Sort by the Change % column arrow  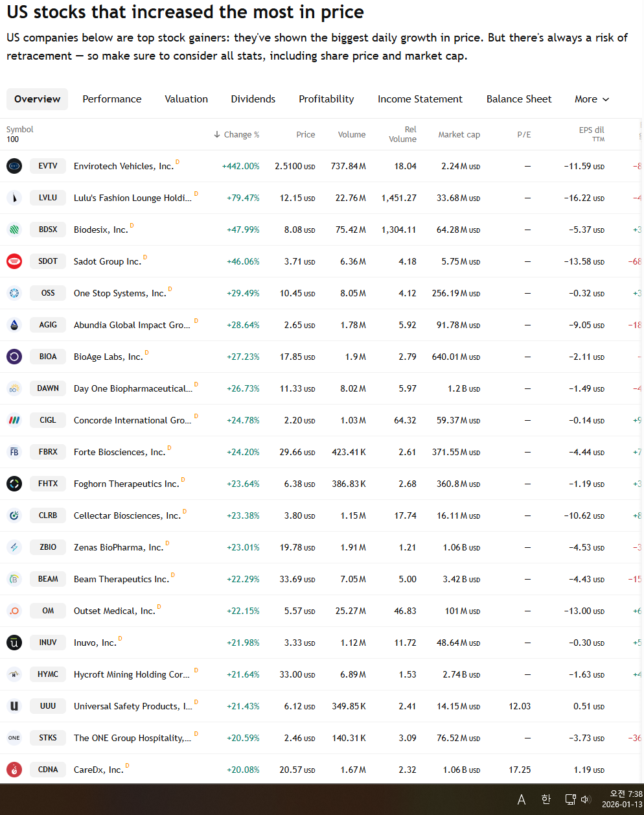pyautogui.click(x=217, y=135)
